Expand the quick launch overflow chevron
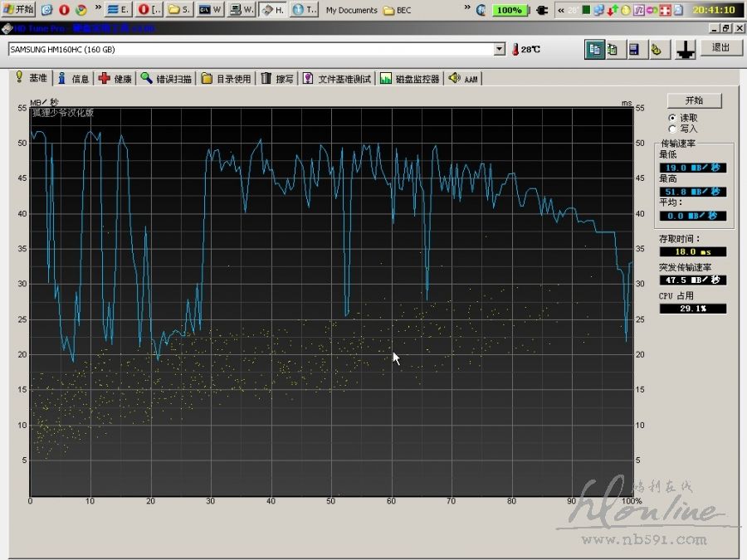 click(x=98, y=10)
